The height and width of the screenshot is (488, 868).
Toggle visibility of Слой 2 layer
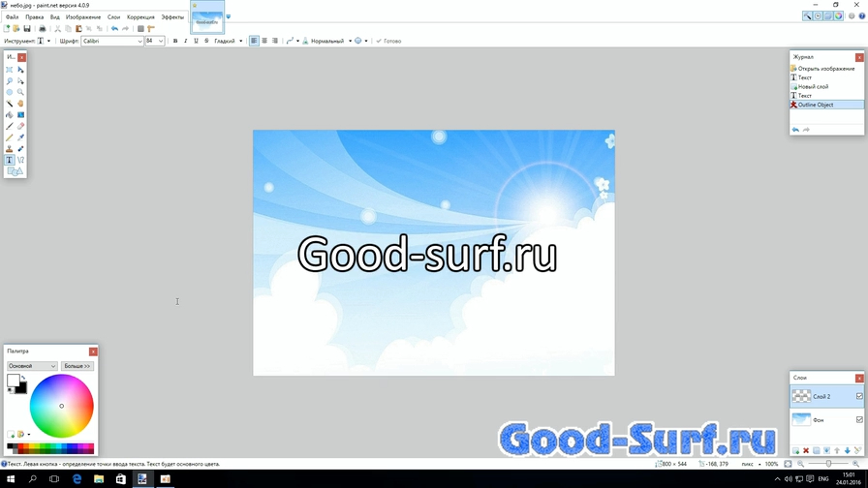859,396
